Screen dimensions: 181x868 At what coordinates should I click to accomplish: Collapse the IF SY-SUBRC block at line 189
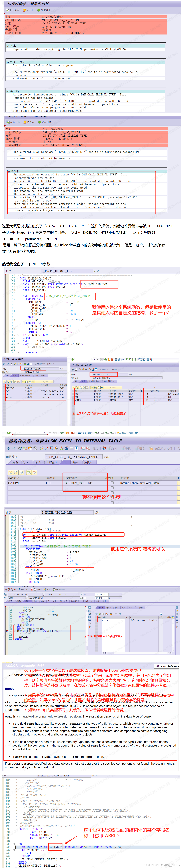click(18, 335)
